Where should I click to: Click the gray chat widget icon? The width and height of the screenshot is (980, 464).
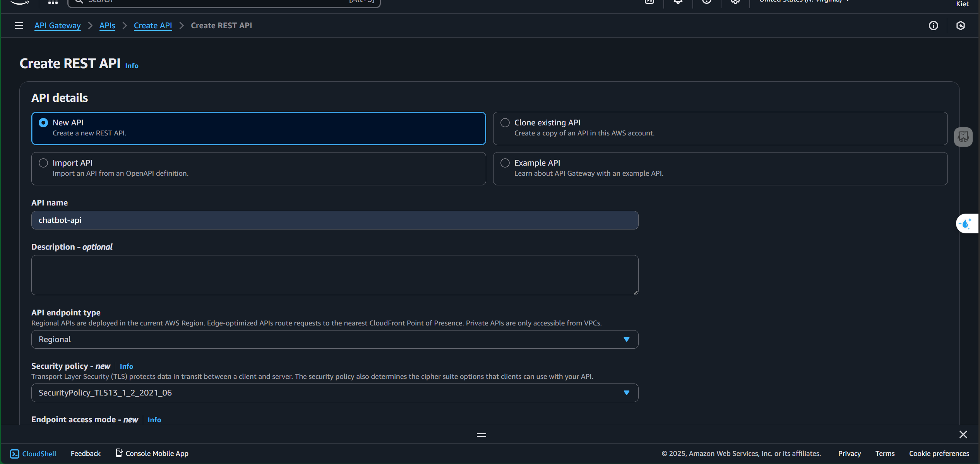coord(963,137)
